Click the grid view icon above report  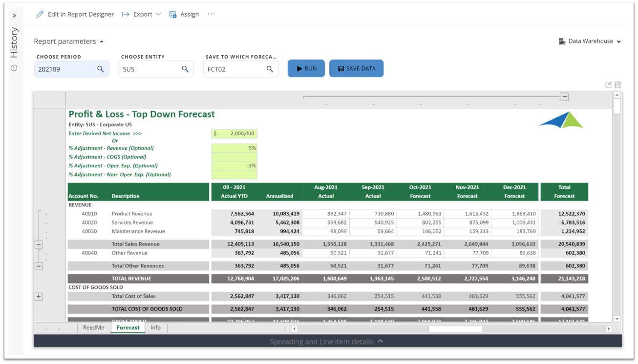[x=618, y=84]
